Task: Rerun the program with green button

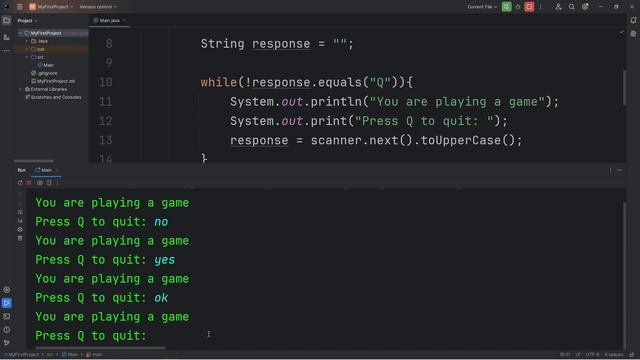Action: point(506,7)
